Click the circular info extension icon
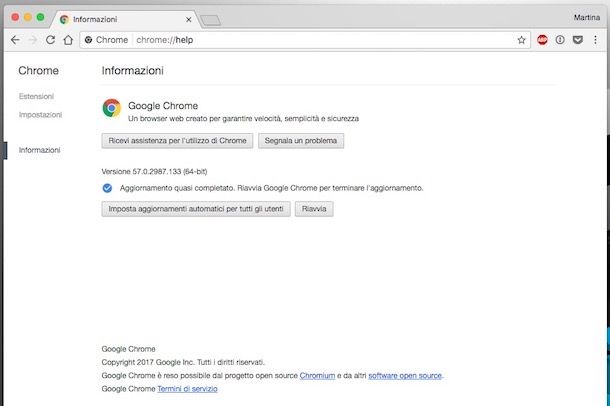This screenshot has height=406, width=610. (x=560, y=40)
